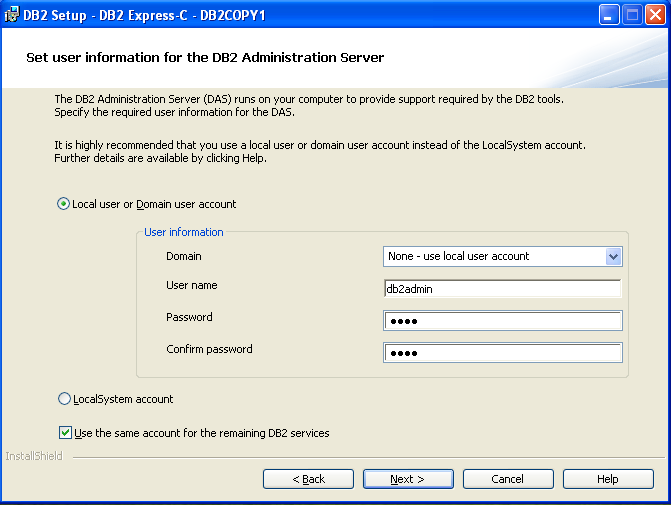Image resolution: width=671 pixels, height=505 pixels.
Task: Click the Confirm password label
Action: pos(209,349)
